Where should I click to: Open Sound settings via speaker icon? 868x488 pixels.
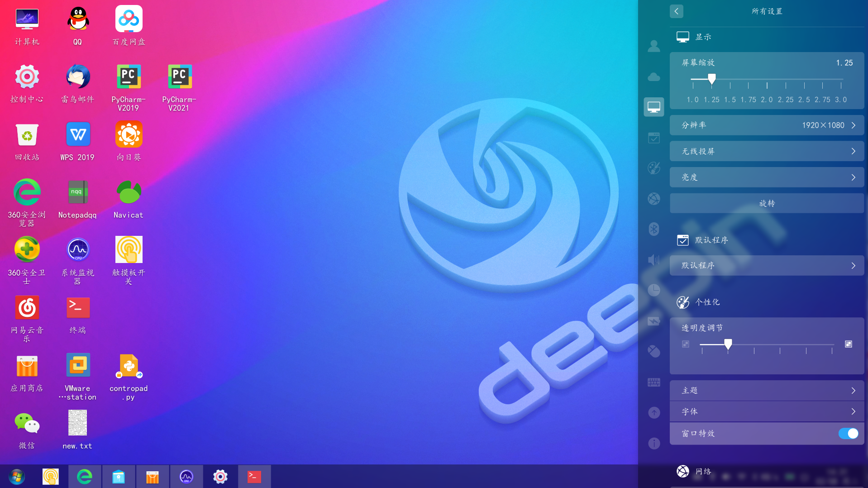click(x=653, y=259)
